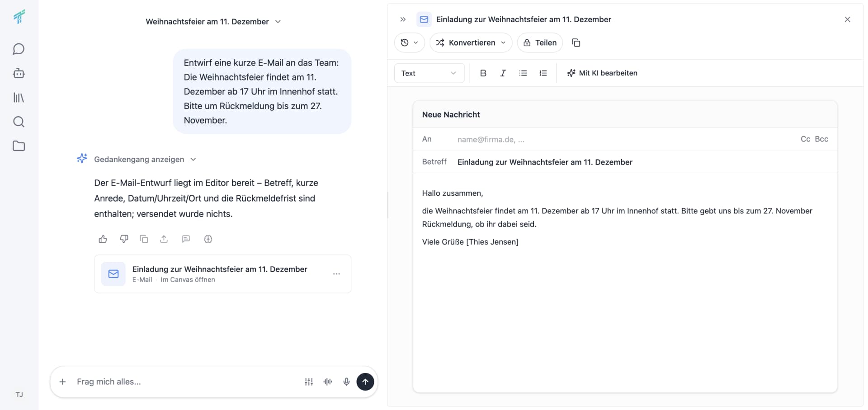This screenshot has width=868, height=410.
Task: Click the app logo at top left
Action: (19, 17)
